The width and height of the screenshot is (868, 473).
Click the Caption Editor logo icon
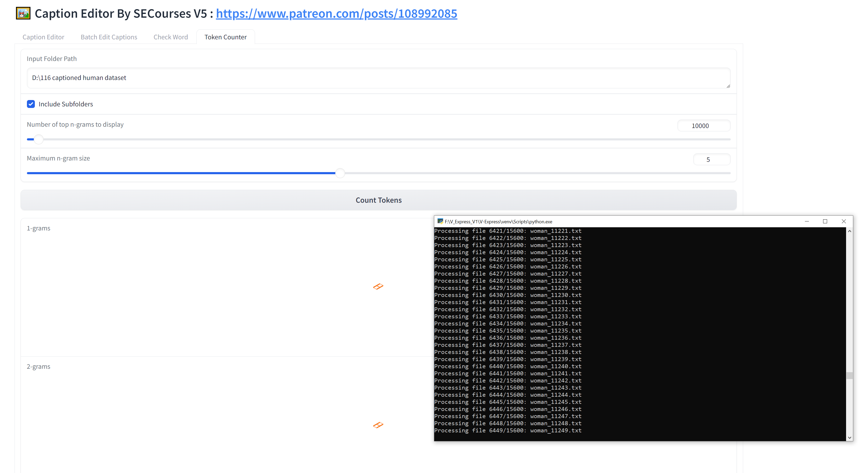pyautogui.click(x=23, y=13)
